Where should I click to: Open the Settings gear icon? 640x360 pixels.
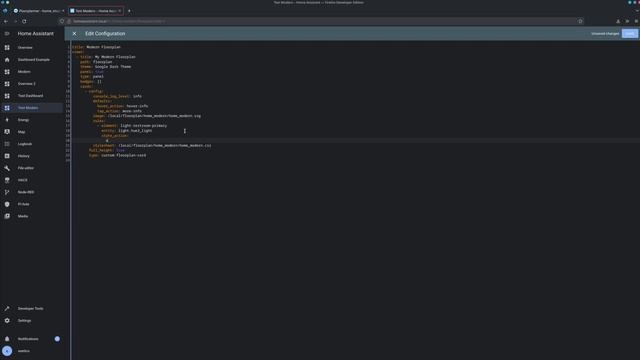[7, 320]
